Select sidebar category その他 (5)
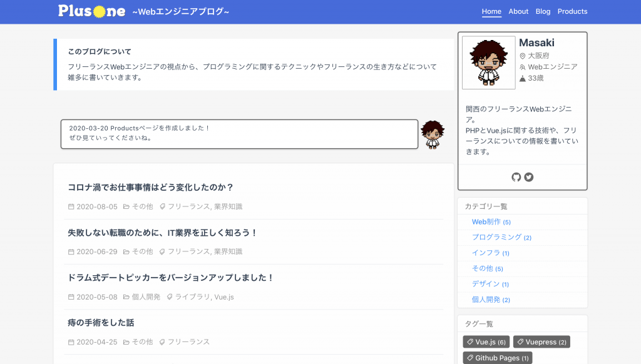641x364 pixels. 487,268
